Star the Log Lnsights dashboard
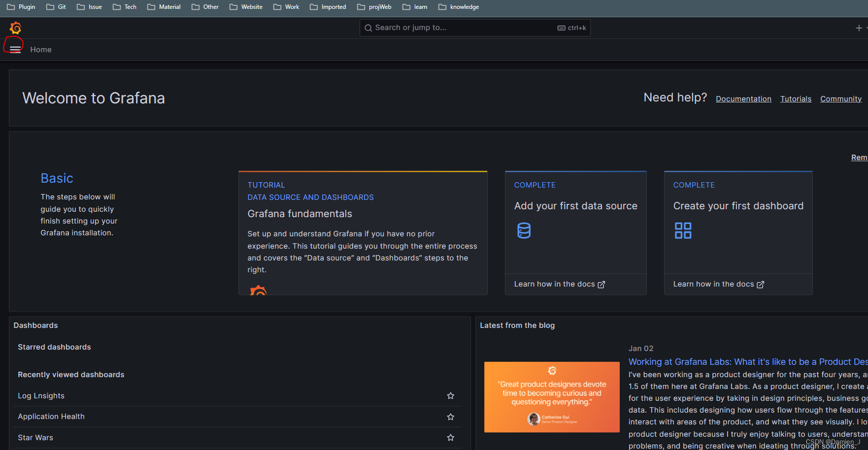Image resolution: width=868 pixels, height=450 pixels. (450, 395)
